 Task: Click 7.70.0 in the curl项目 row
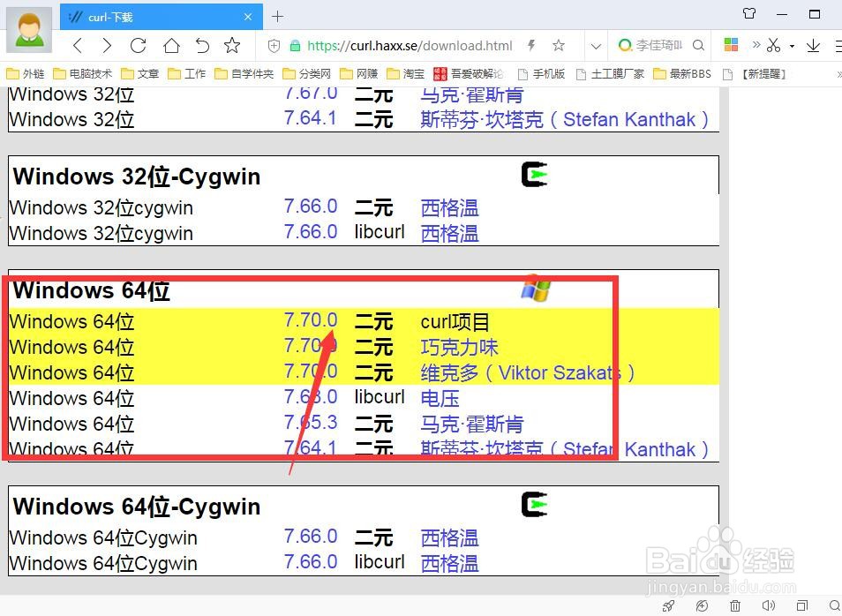tap(311, 320)
